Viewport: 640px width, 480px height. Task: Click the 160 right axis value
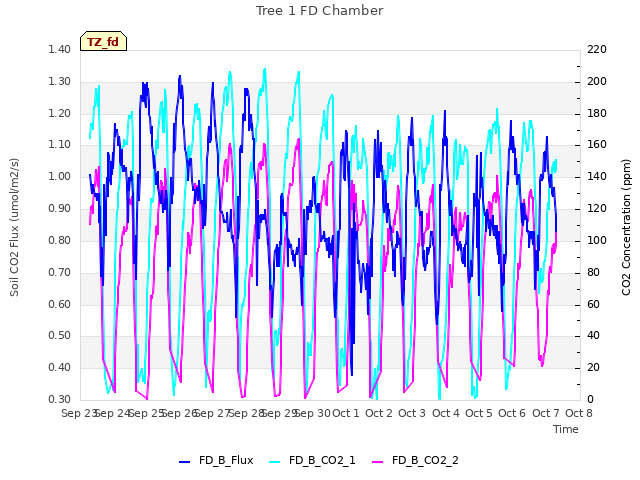[x=597, y=145]
